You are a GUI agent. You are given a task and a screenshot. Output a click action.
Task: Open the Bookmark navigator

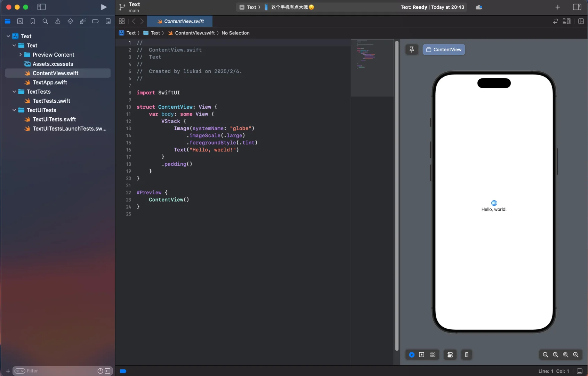click(x=33, y=21)
